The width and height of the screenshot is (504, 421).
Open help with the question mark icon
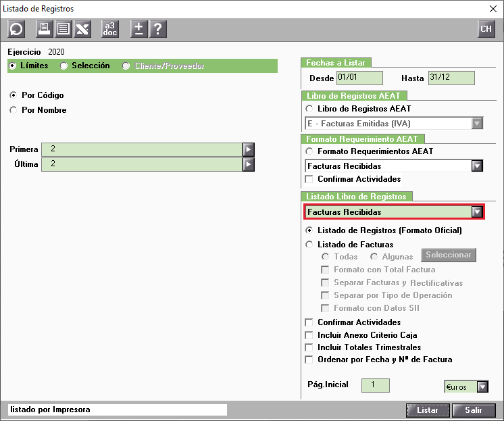click(x=158, y=29)
